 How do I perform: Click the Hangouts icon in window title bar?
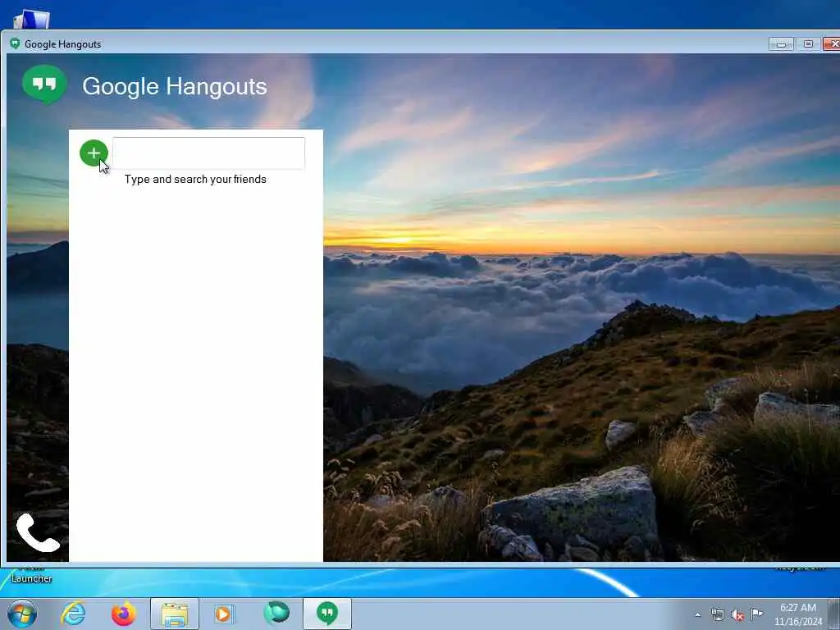(x=15, y=43)
